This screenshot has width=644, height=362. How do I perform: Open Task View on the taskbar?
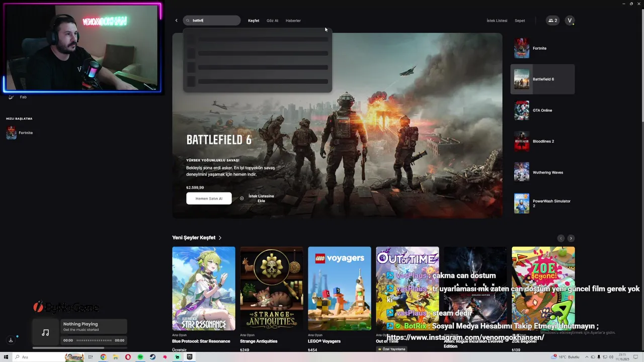[x=92, y=357]
